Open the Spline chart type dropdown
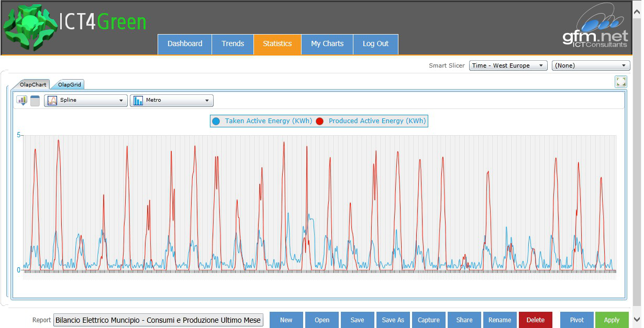644x328 pixels. click(x=121, y=101)
